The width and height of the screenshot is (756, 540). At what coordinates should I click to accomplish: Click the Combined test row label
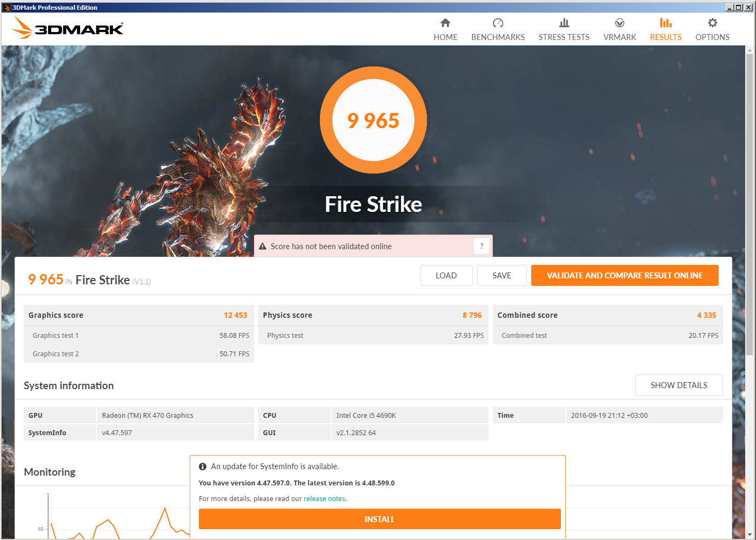click(x=524, y=336)
